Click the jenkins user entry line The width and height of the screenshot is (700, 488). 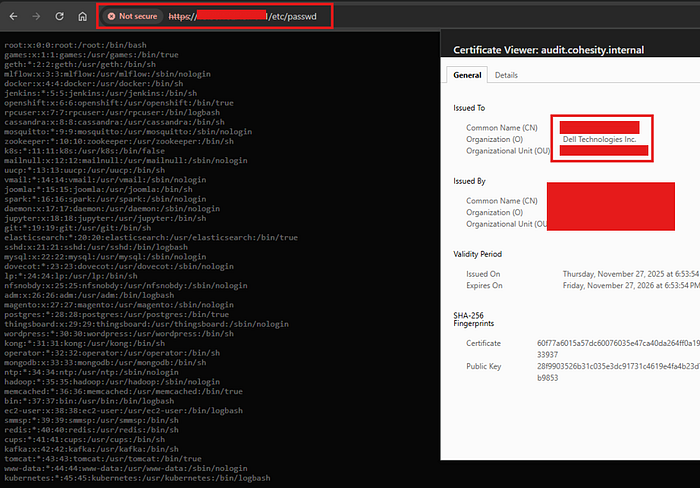coord(100,93)
